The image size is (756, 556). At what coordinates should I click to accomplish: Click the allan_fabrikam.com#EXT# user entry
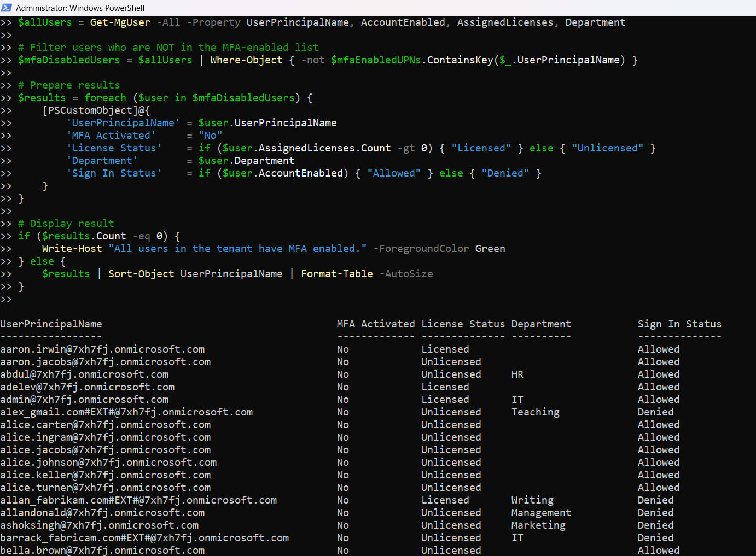click(x=138, y=500)
